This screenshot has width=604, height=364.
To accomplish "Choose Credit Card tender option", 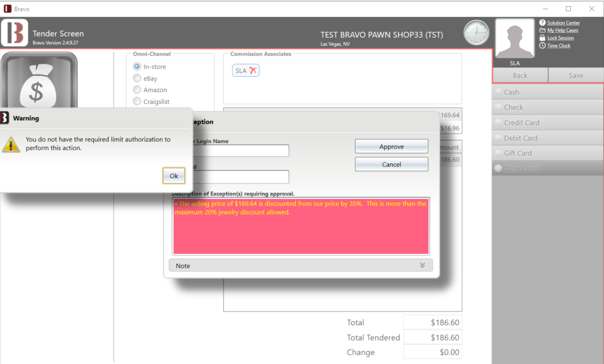I will click(x=521, y=123).
